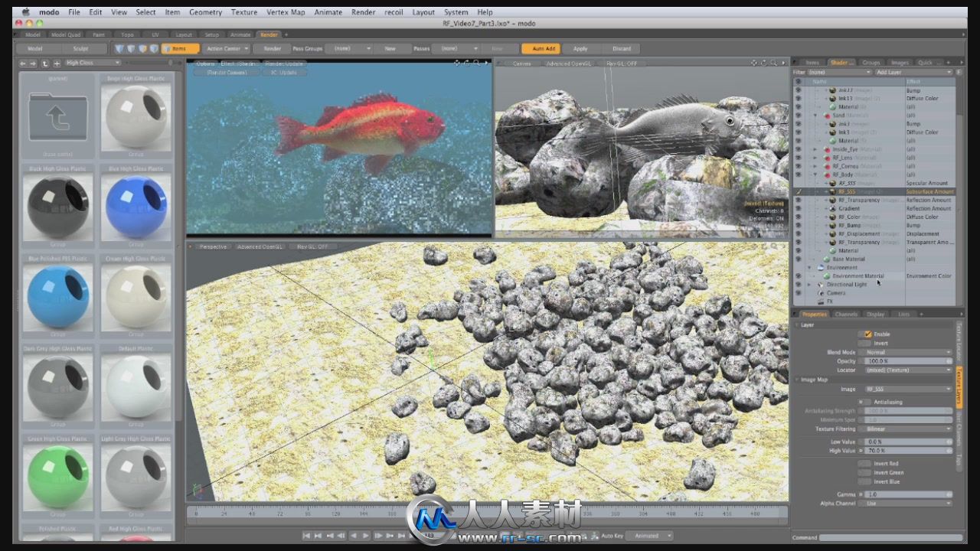Select the second (edges) selection mode shield icon
Image resolution: width=980 pixels, height=551 pixels.
pos(131,48)
